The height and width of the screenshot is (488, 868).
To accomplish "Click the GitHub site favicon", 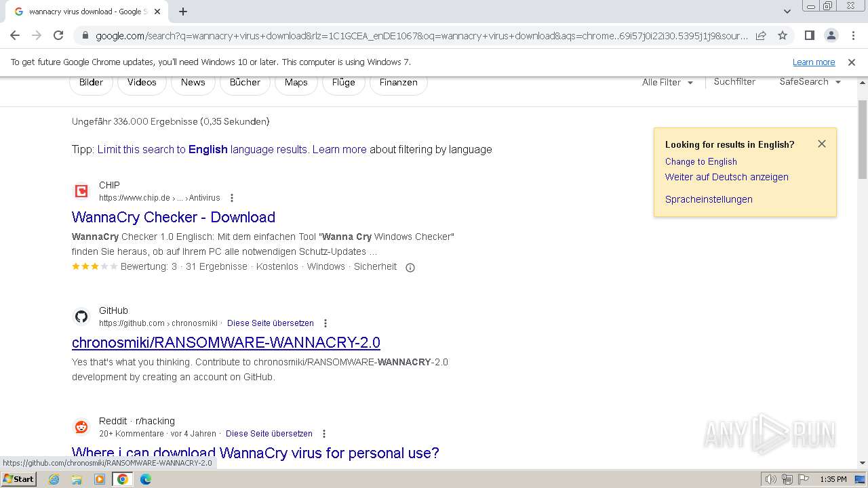I will tap(81, 317).
